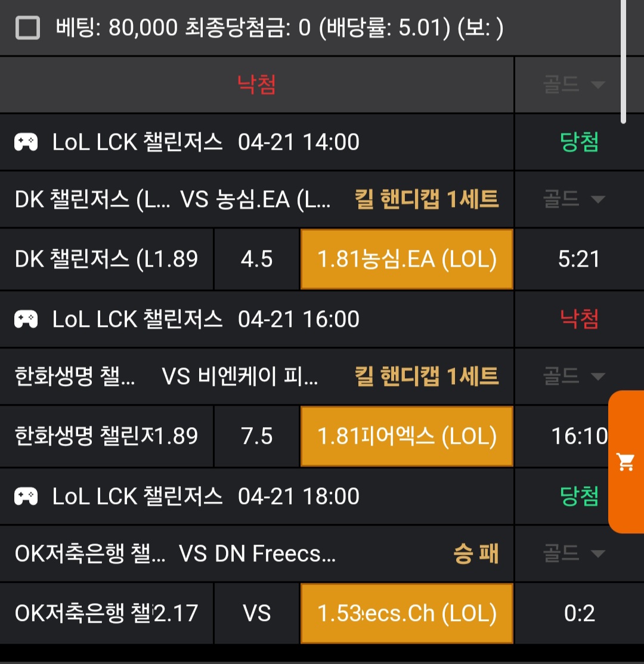Click the 승 패 market label

pyautogui.click(x=475, y=554)
